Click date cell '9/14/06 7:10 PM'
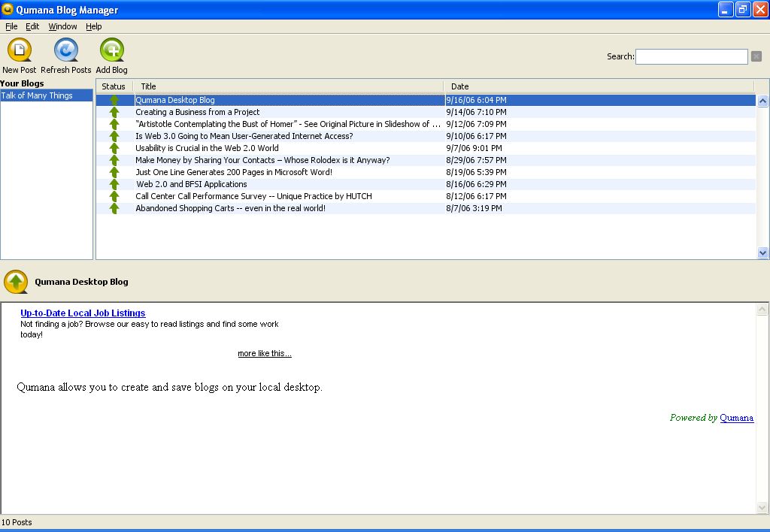 tap(476, 112)
